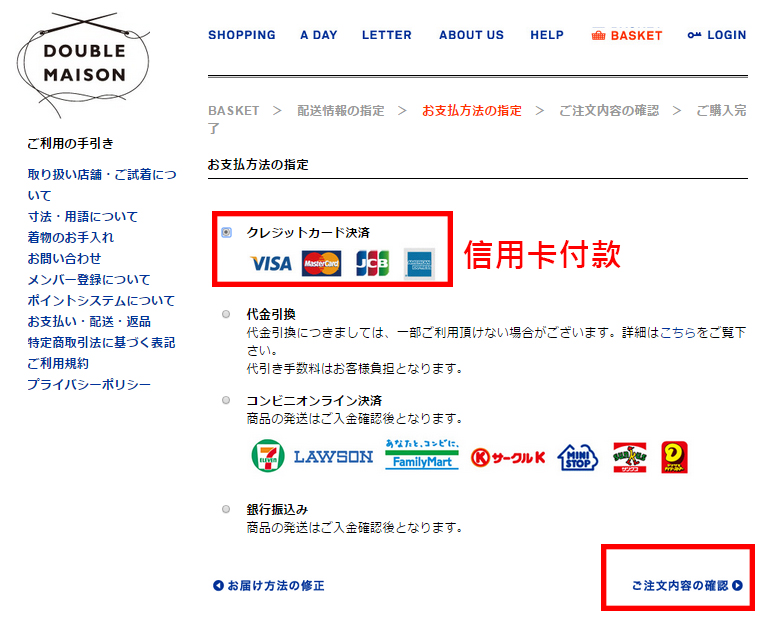Select the 銀行振込み radio button
Screen dimensions: 766x619
pos(226,510)
